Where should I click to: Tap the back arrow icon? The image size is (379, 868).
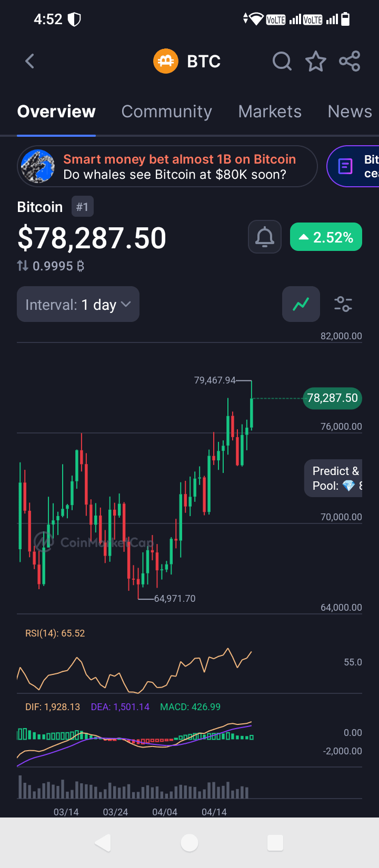point(30,62)
